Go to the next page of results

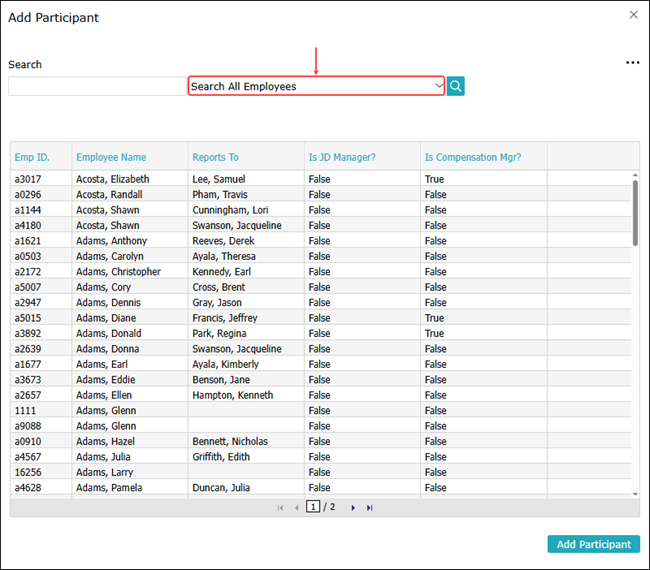353,508
